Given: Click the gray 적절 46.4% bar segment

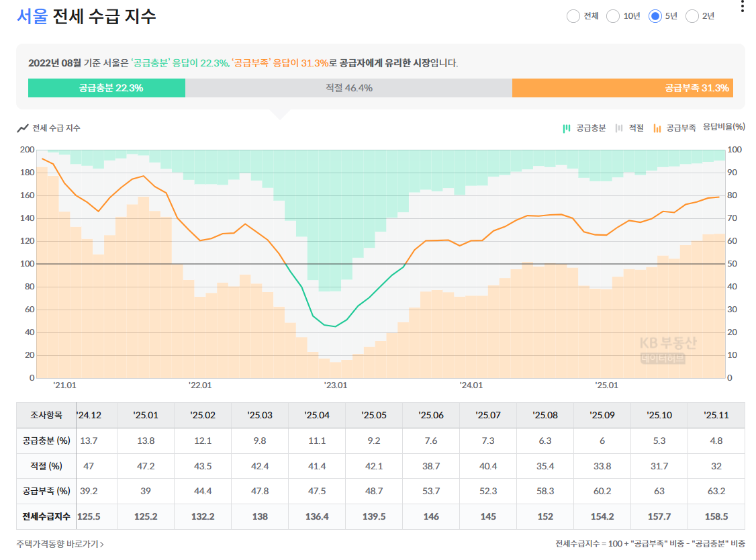Looking at the screenshot, I should tap(348, 88).
